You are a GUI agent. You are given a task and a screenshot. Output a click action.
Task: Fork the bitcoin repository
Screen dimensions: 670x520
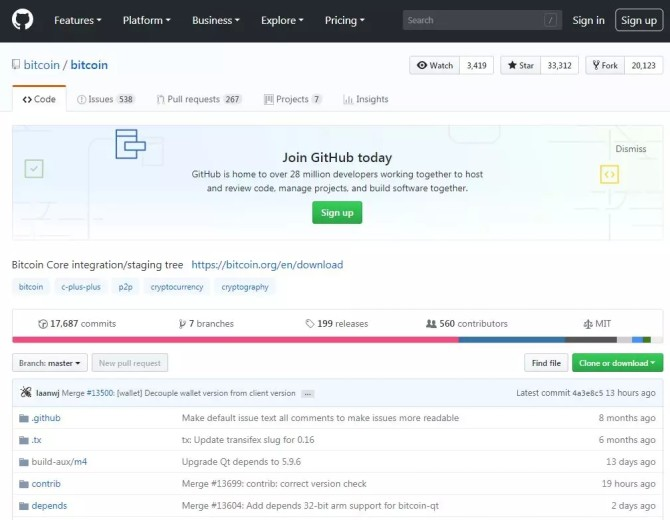pyautogui.click(x=605, y=65)
